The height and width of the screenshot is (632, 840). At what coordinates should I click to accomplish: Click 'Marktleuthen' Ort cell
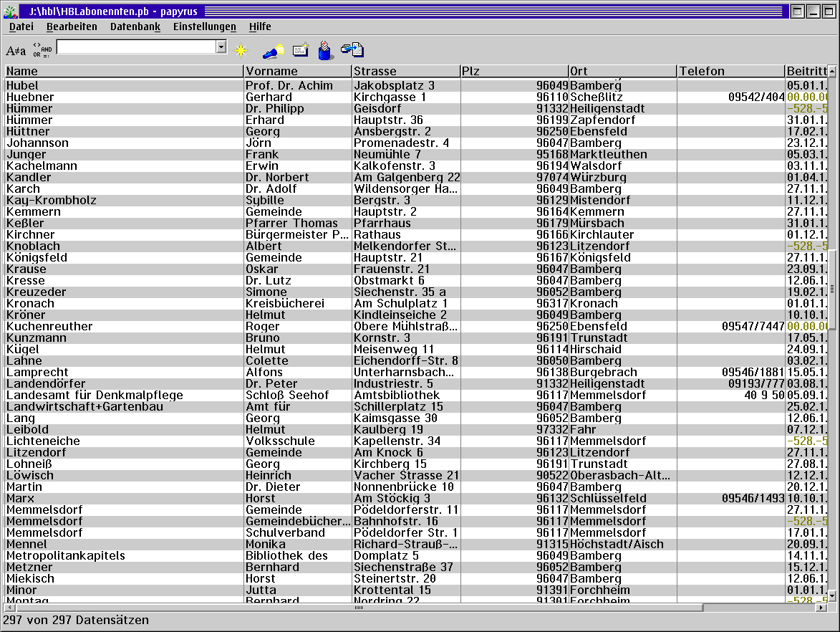622,154
